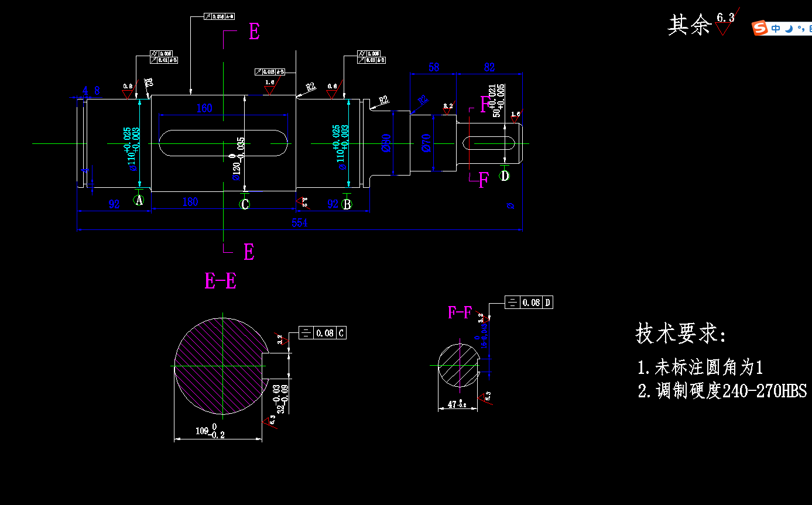Select the runout tolerance frame beside the top E
This screenshot has width=812, height=505.
point(220,16)
